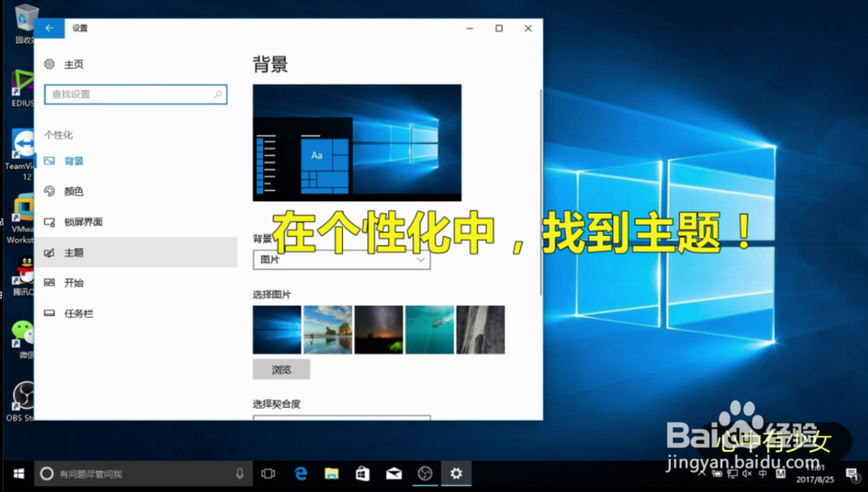868x492 pixels.
Task: Choose the Windows logo wallpaper thumbnail
Action: (x=277, y=330)
